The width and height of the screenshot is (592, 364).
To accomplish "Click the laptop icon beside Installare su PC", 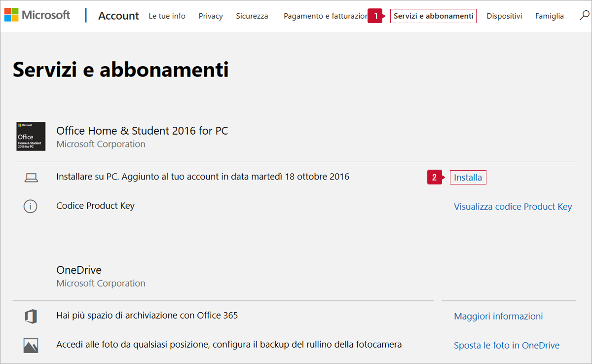I will 31,178.
